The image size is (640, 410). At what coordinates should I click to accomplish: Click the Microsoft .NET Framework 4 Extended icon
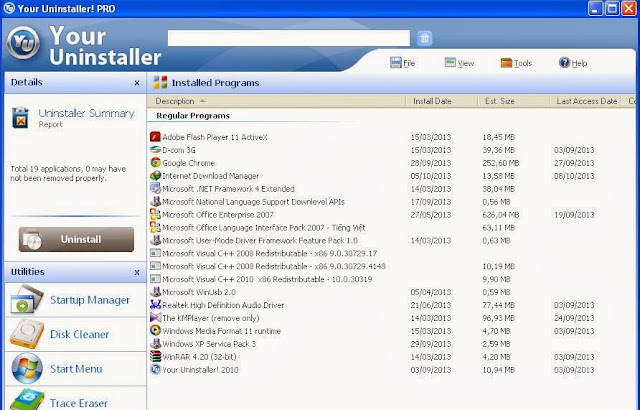coord(155,188)
